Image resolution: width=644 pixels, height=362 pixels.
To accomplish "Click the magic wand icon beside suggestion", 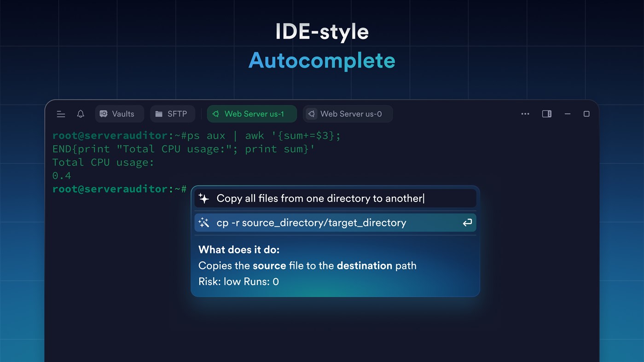I will [203, 223].
